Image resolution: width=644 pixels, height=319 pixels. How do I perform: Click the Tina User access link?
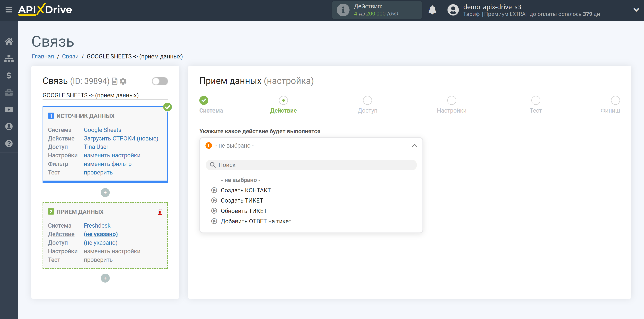pos(96,147)
